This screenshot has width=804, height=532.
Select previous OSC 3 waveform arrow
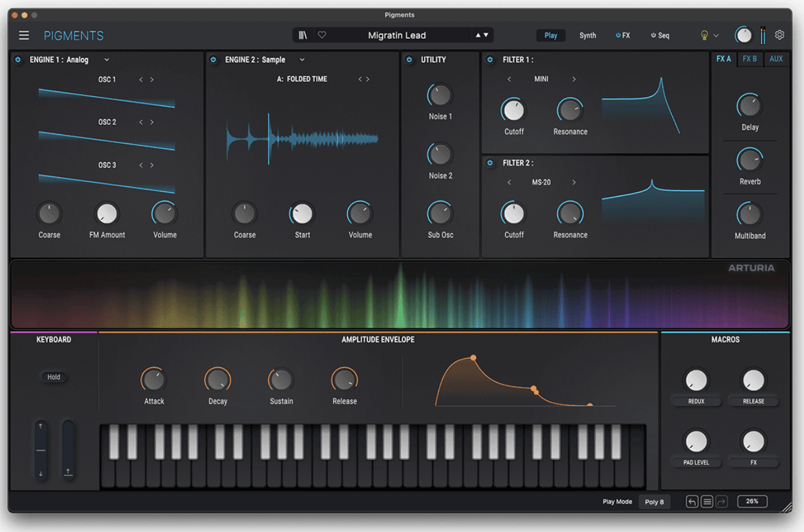tap(141, 165)
